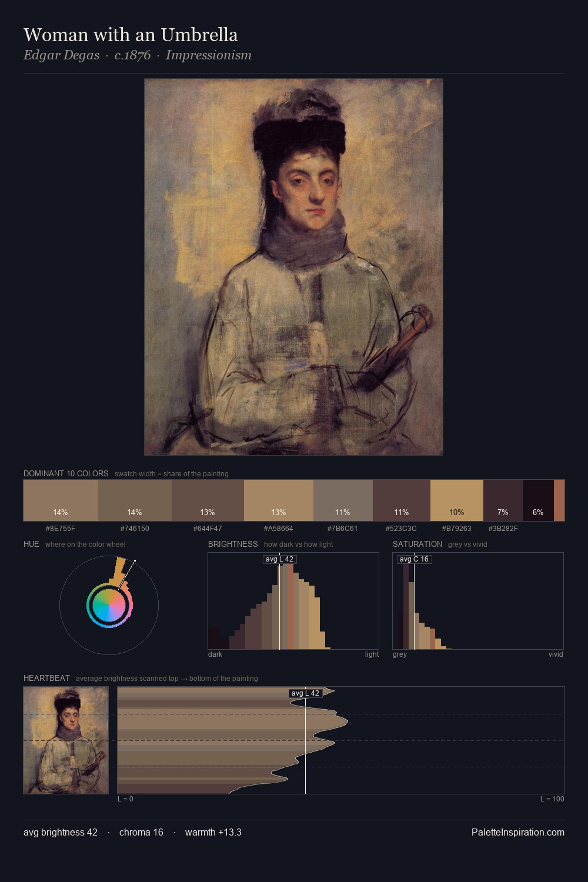Open the PaletteInspiration.com link
The height and width of the screenshot is (882, 588).
[518, 833]
